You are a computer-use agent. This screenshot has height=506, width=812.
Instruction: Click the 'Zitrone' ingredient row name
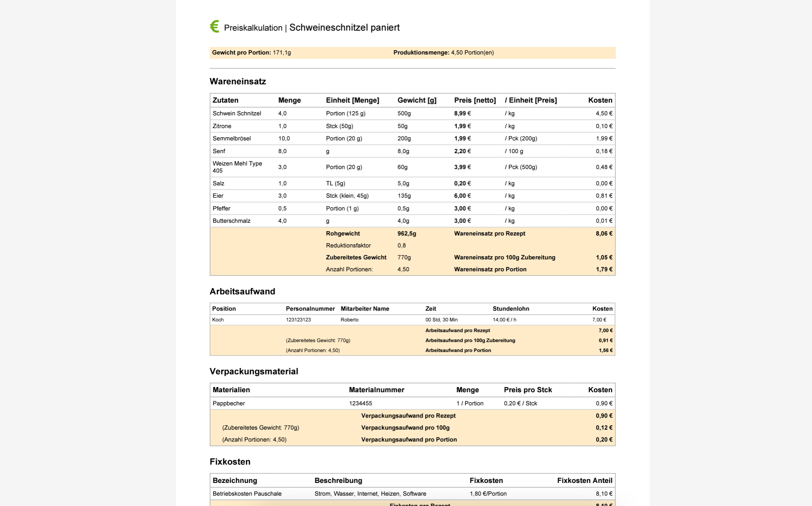tap(222, 126)
